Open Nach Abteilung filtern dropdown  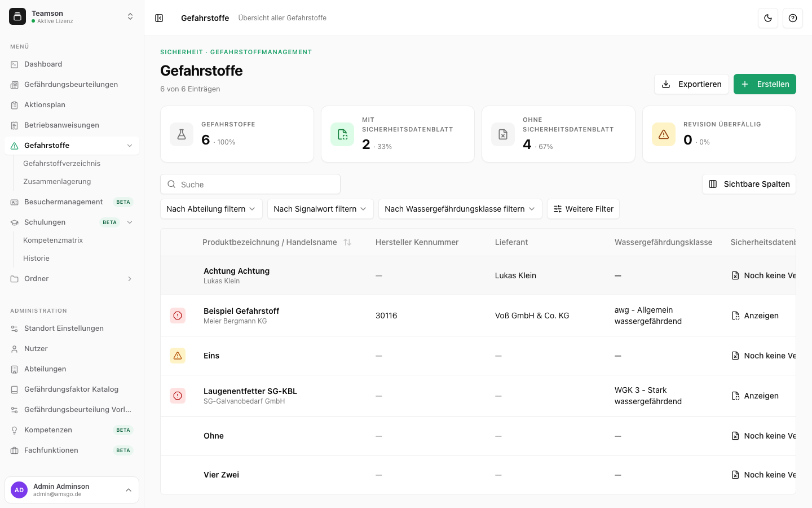click(x=211, y=209)
